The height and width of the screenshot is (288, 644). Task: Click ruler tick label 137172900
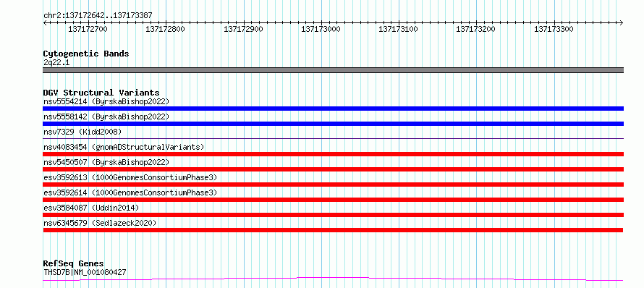(243, 29)
